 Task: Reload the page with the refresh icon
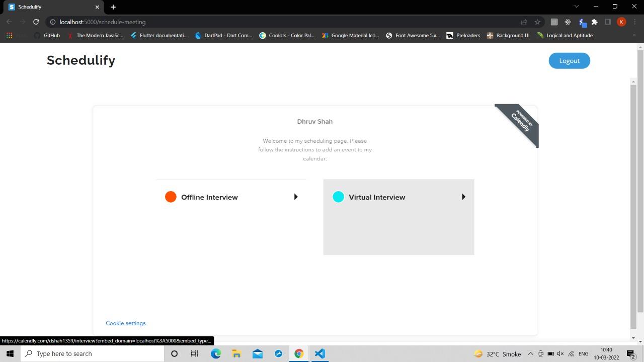36,22
